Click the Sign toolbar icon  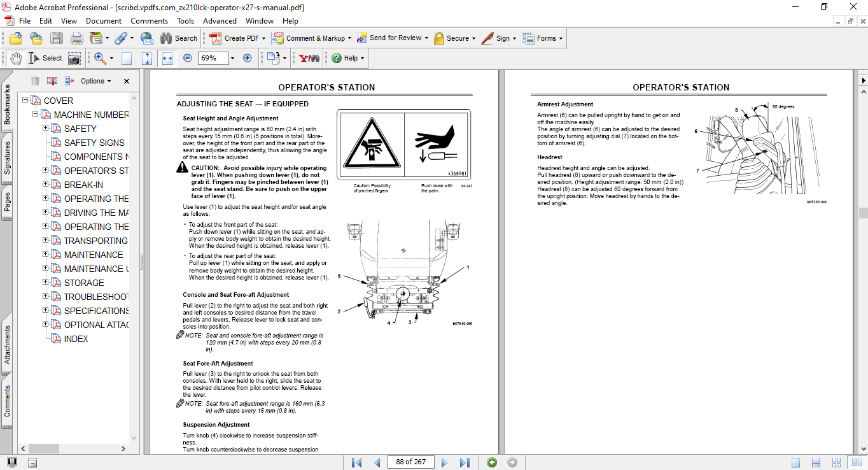(488, 38)
